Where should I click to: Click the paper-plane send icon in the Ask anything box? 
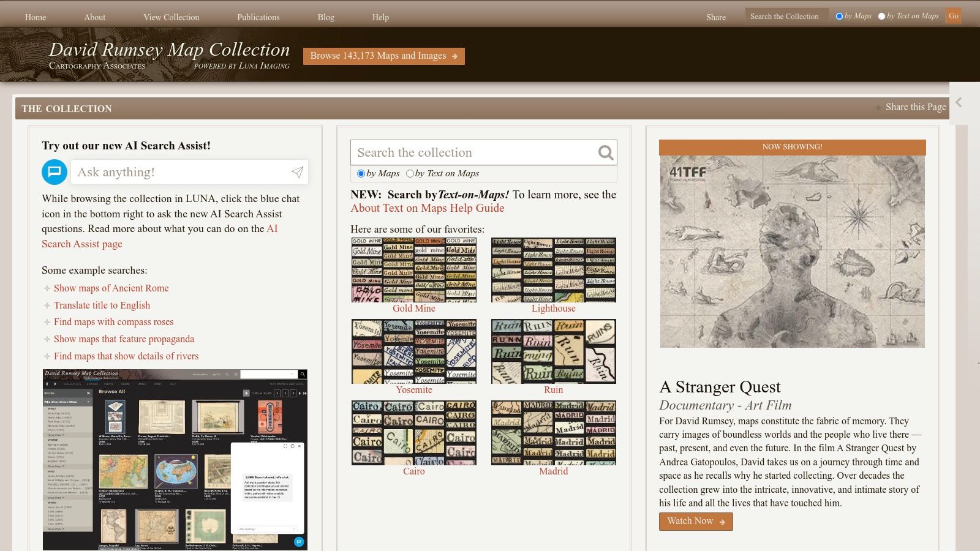click(x=298, y=172)
